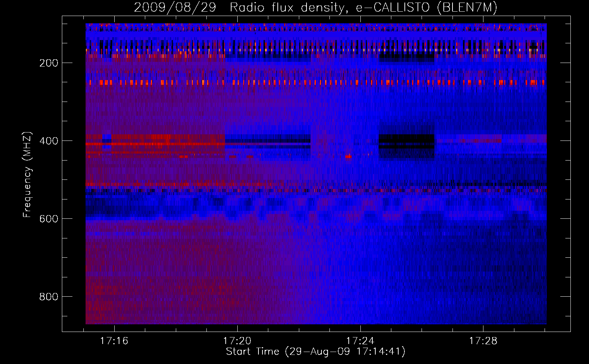Viewport: 589px width, 364px height.
Task: Click the plot title 2009/08/29 Radio flux density
Action: point(316,8)
